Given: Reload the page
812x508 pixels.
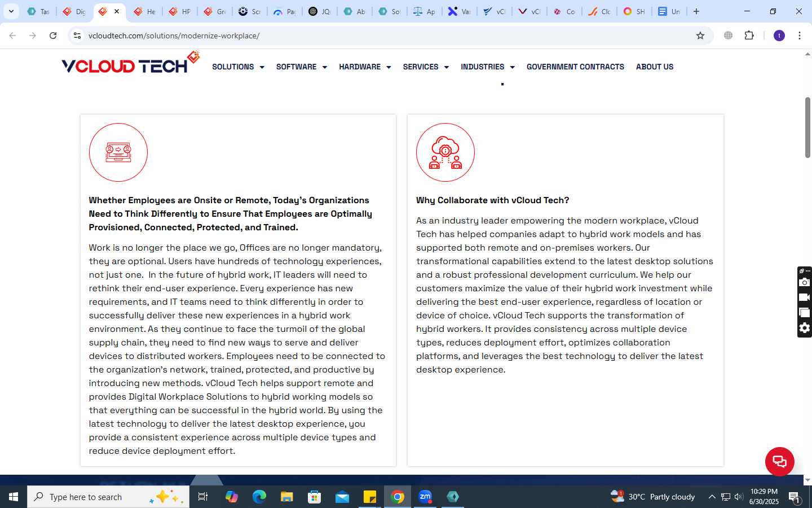Looking at the screenshot, I should (53, 36).
